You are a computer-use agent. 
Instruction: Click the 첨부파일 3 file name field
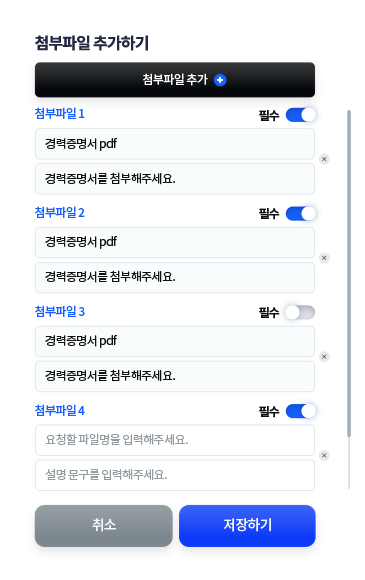(x=175, y=341)
